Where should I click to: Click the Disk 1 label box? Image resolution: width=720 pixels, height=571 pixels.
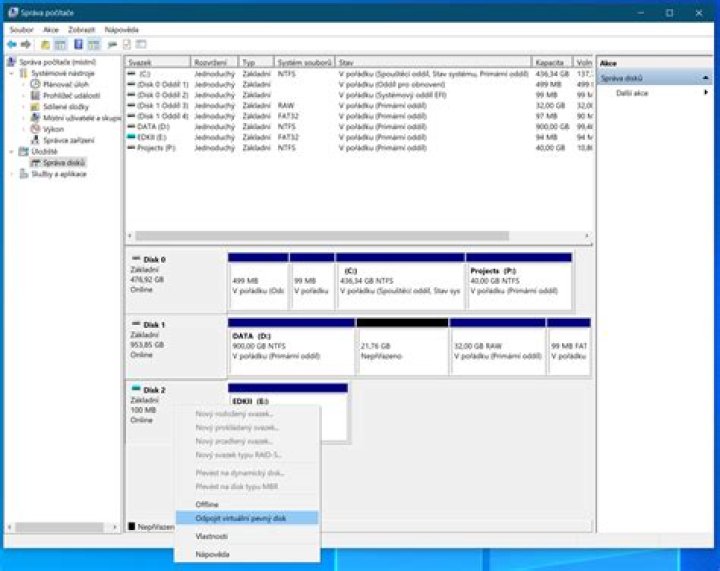point(176,347)
